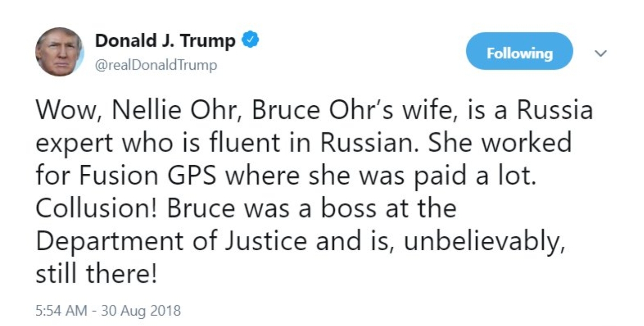Viewport: 644px width, 326px height.
Task: Click the 5:54 AM timestamp
Action: pos(62,311)
